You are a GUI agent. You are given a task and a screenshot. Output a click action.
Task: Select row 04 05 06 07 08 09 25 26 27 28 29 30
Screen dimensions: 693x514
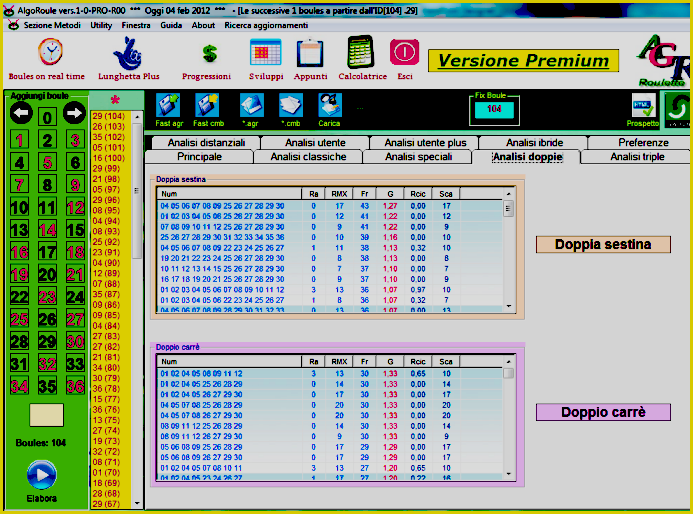[x=330, y=206]
